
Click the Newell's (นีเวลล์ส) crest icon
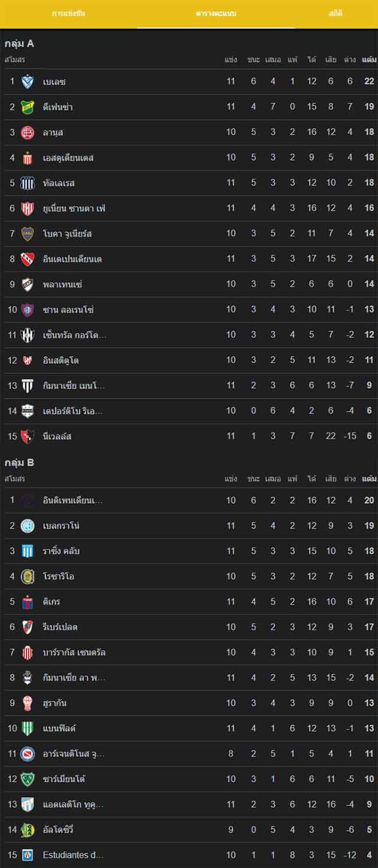coord(28,436)
